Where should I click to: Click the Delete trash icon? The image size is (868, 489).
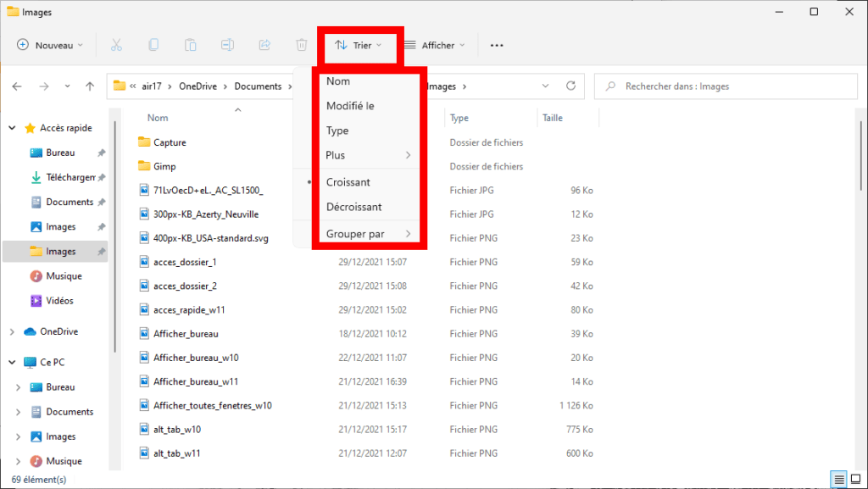[x=301, y=46]
